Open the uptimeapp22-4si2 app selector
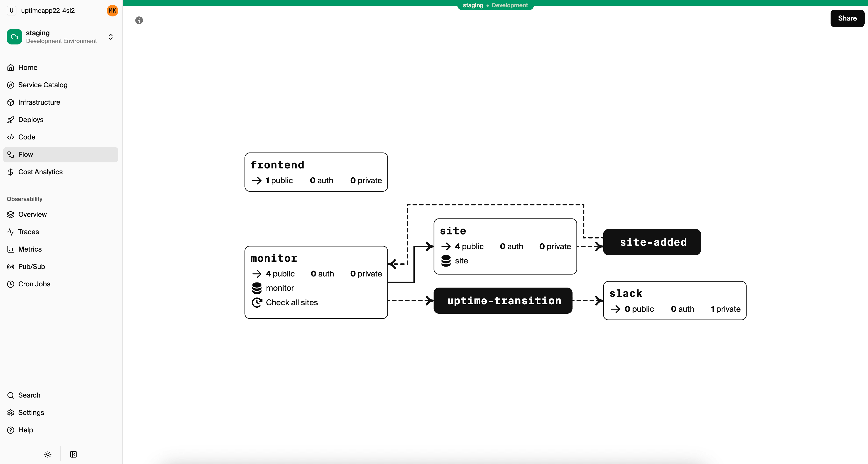 pyautogui.click(x=48, y=10)
